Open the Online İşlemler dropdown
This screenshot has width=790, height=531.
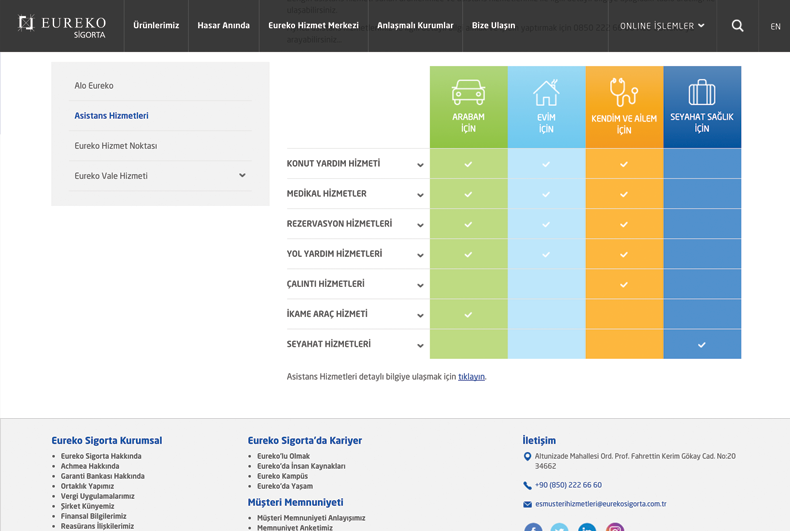tap(662, 26)
